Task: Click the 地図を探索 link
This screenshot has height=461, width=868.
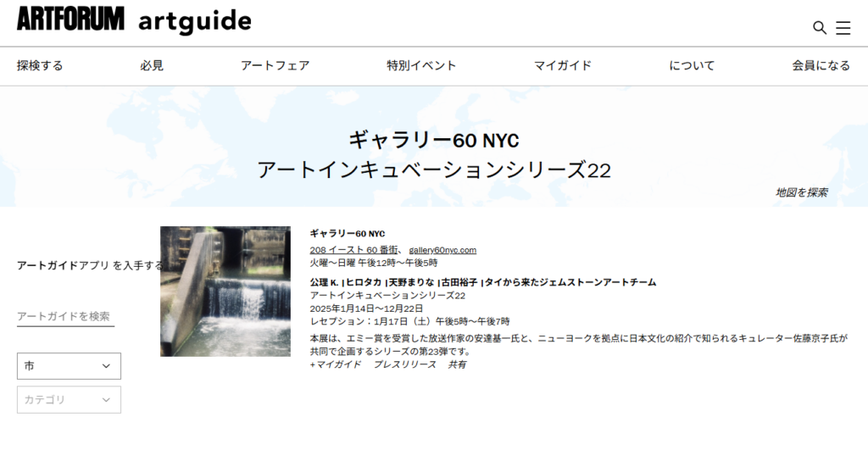Action: point(801,192)
